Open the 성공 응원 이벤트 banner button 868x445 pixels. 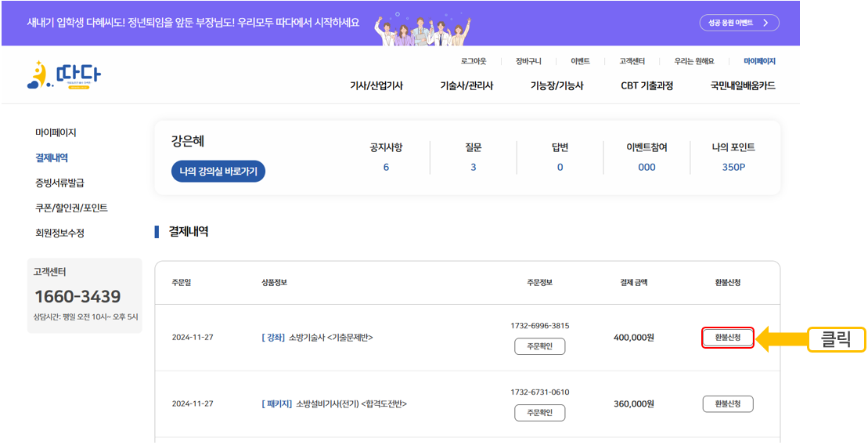click(x=739, y=23)
